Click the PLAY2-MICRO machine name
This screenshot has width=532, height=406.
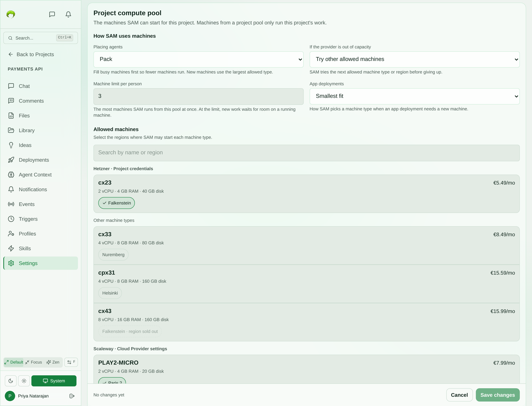(x=118, y=363)
